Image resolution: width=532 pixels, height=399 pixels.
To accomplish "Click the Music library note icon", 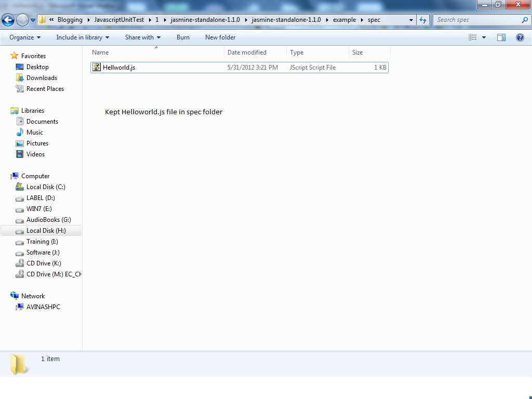I will (x=20, y=132).
